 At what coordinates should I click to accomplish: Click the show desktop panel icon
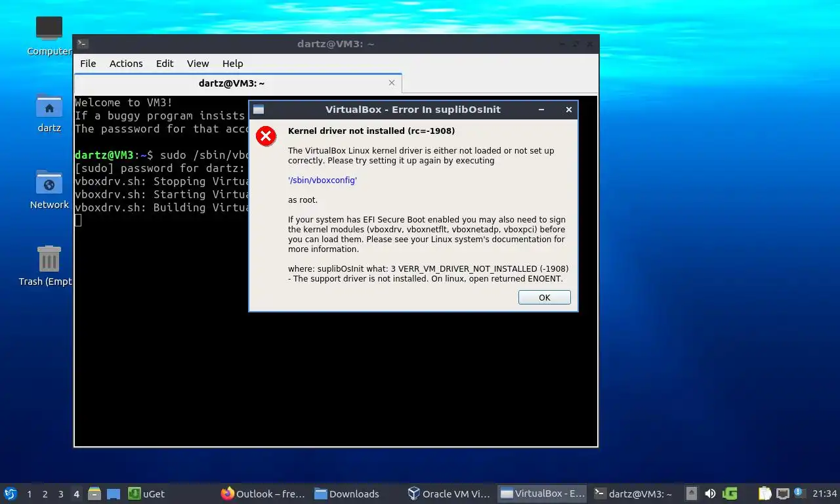click(114, 493)
